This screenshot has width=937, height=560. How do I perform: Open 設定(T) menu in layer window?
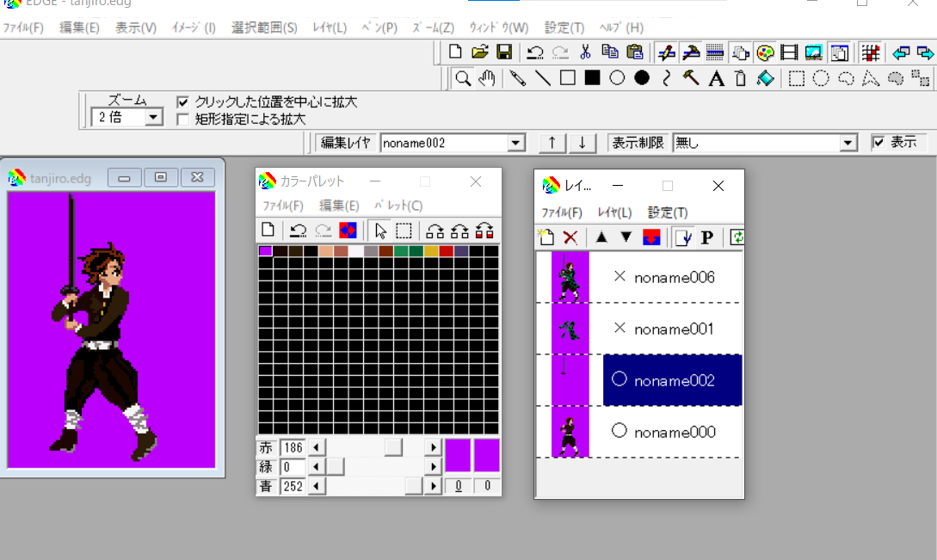pos(668,212)
